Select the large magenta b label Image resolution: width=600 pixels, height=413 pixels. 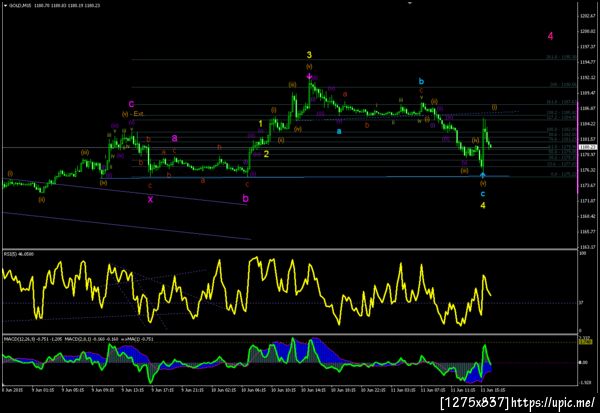[x=246, y=198]
